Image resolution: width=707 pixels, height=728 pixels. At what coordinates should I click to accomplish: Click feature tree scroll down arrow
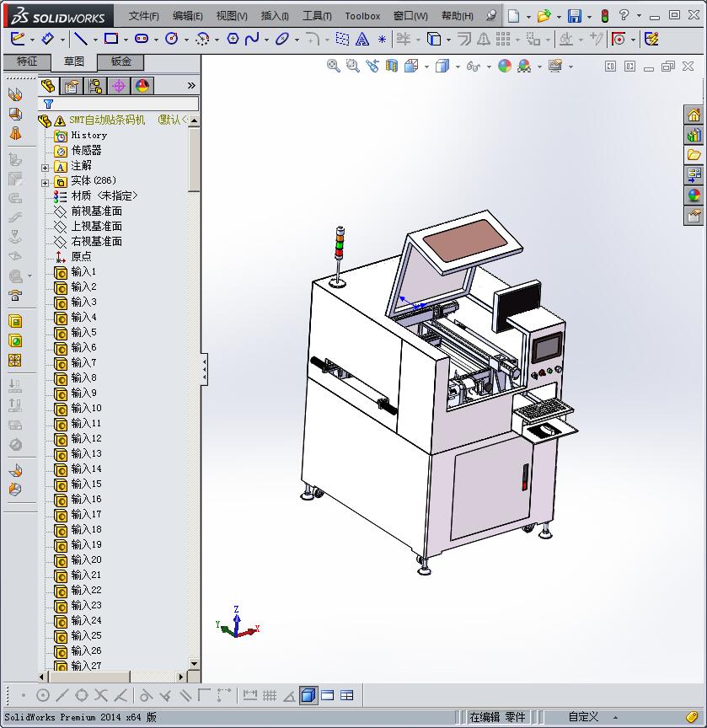(x=194, y=664)
